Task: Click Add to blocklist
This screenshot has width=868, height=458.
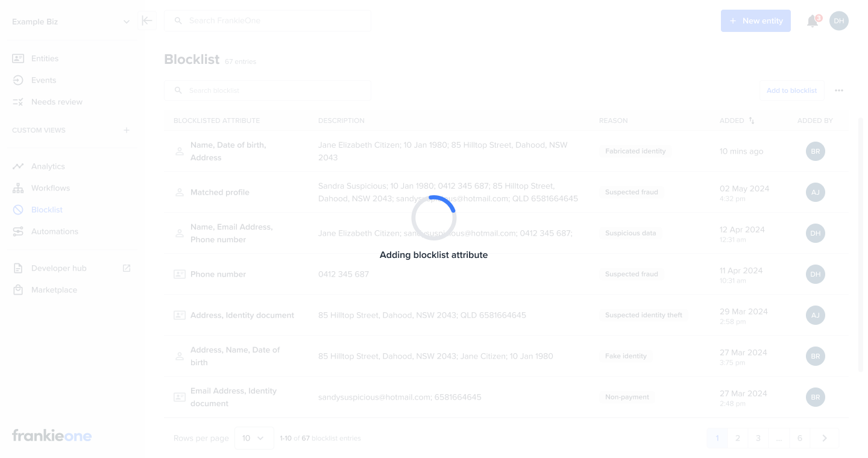Action: point(791,90)
